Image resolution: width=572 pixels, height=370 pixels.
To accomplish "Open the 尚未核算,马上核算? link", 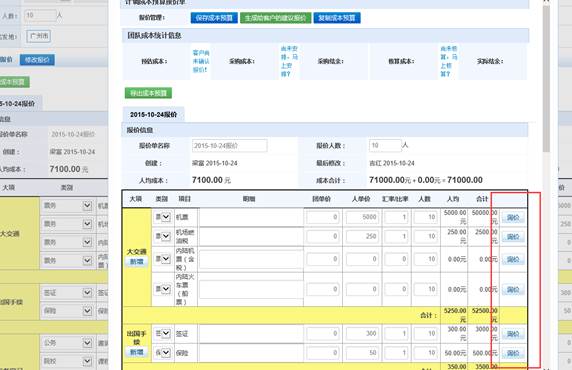I will tap(449, 61).
